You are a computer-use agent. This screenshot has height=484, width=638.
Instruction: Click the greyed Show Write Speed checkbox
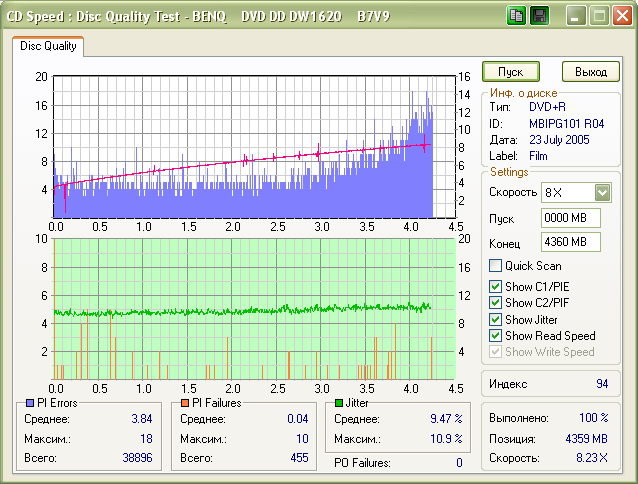495,351
